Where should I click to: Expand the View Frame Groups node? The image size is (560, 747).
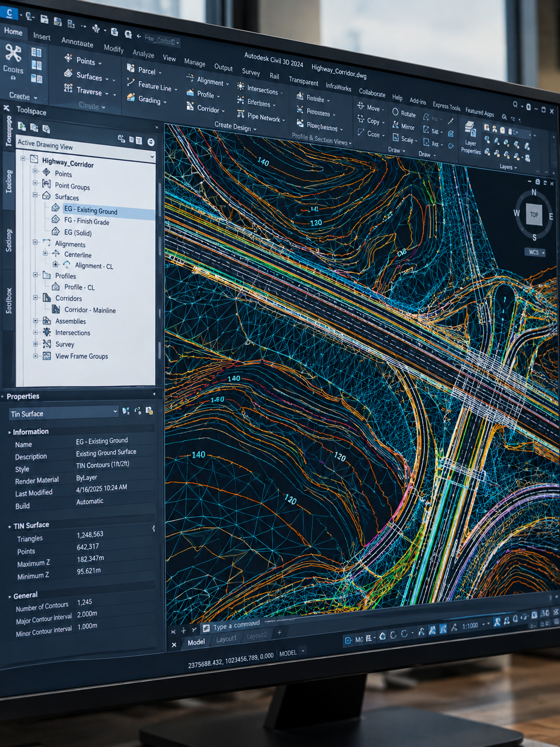(36, 356)
